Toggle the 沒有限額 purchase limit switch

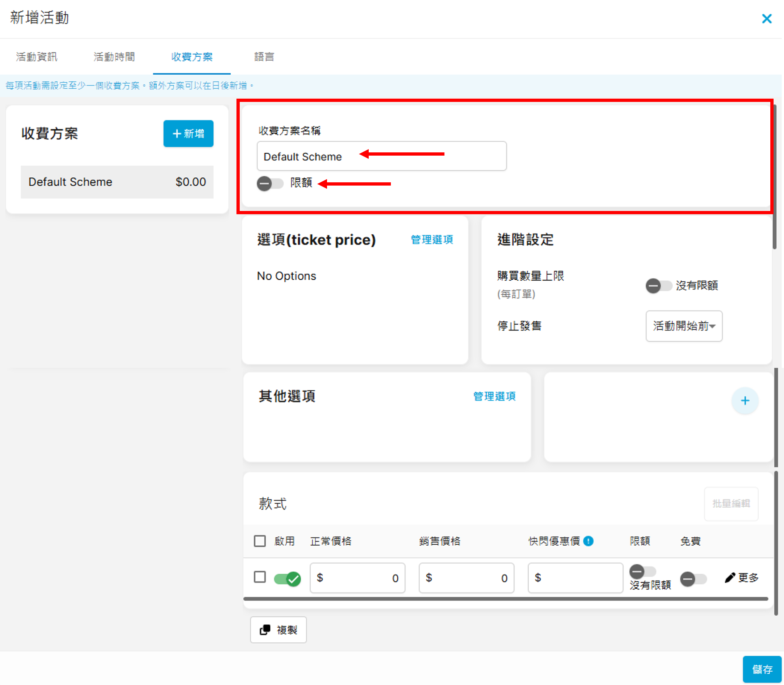click(658, 285)
